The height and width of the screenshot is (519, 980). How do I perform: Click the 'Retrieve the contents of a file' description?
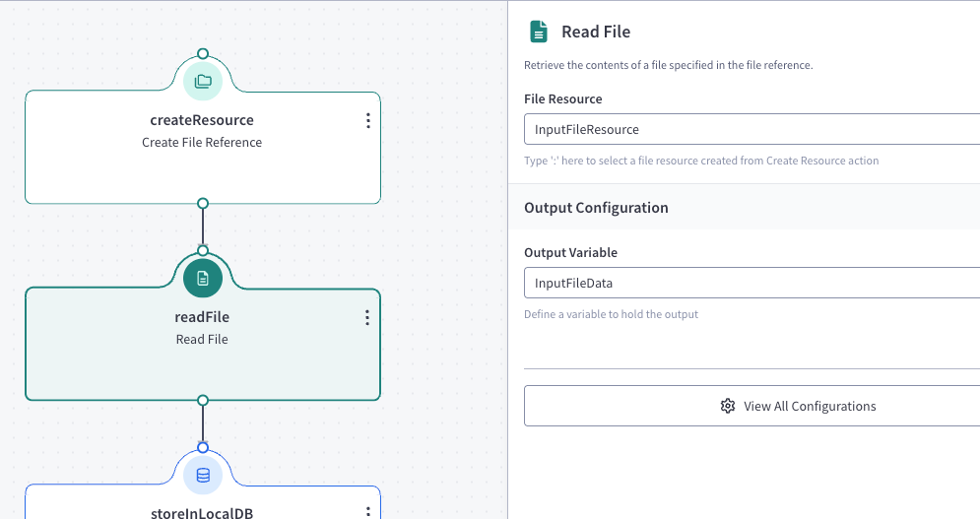click(x=668, y=65)
